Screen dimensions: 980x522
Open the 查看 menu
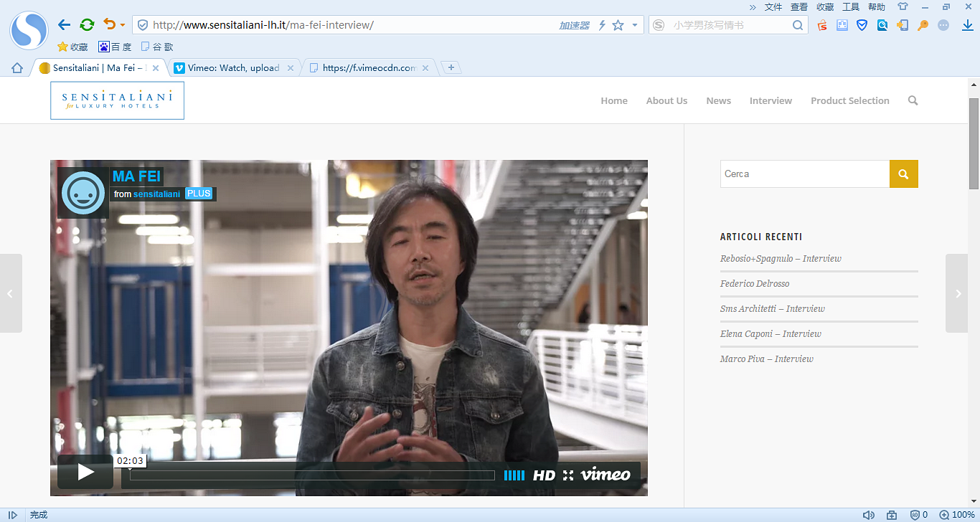tap(799, 7)
